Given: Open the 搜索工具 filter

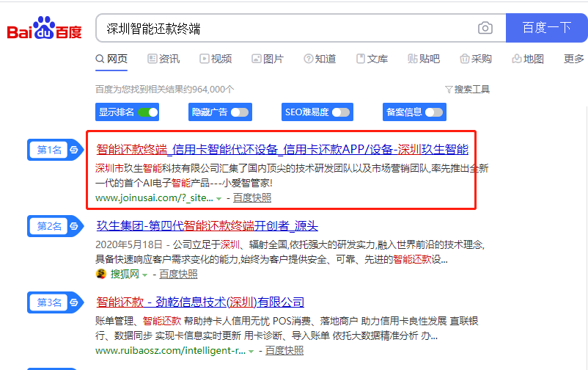Looking at the screenshot, I should 467,90.
